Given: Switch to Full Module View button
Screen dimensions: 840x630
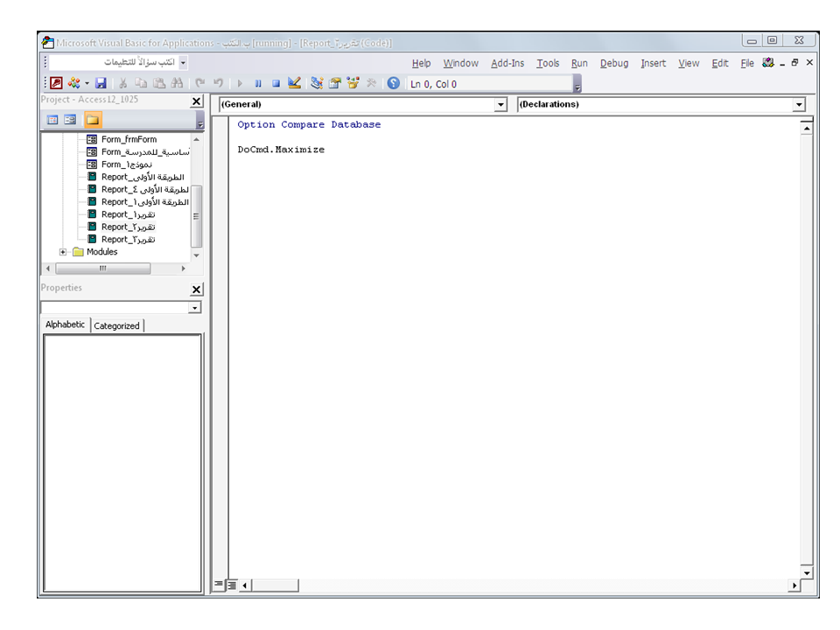Looking at the screenshot, I should (232, 585).
